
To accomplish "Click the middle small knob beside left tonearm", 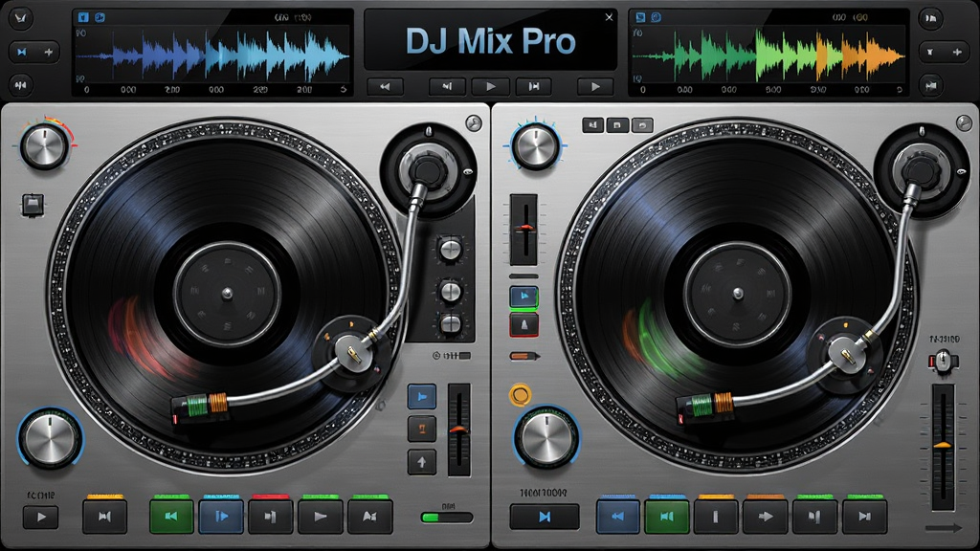I will (x=451, y=291).
